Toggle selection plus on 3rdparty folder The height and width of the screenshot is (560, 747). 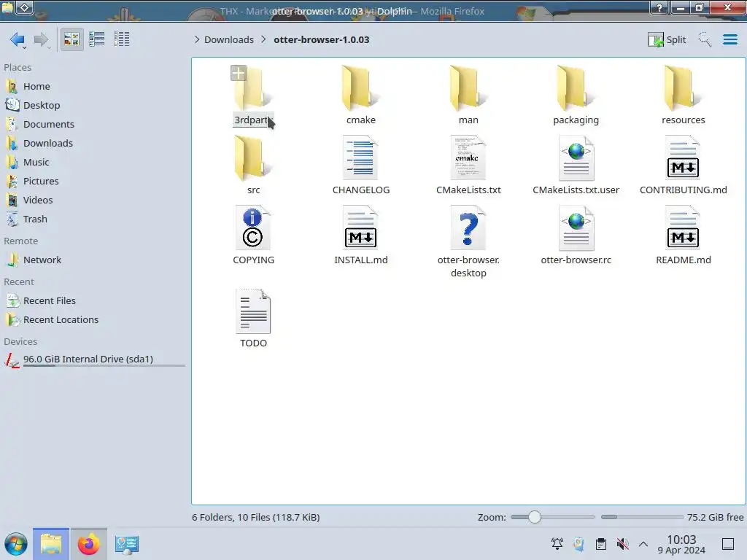click(239, 73)
